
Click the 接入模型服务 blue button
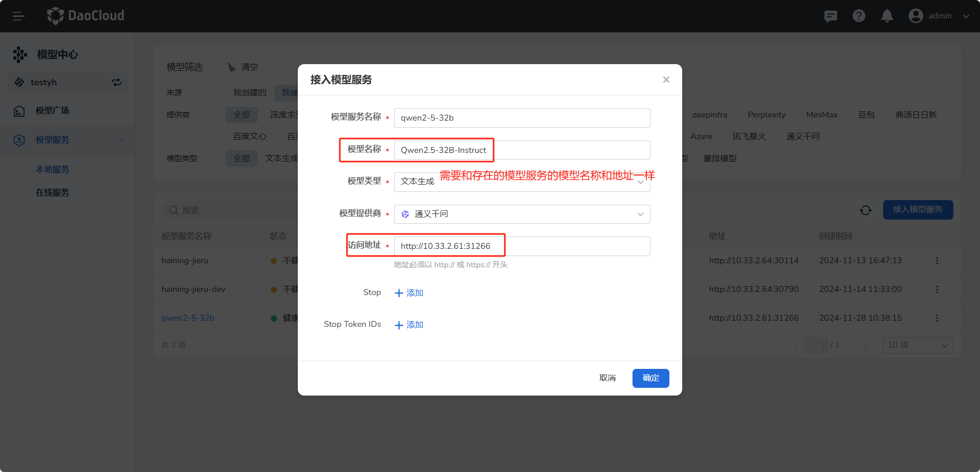[917, 210]
